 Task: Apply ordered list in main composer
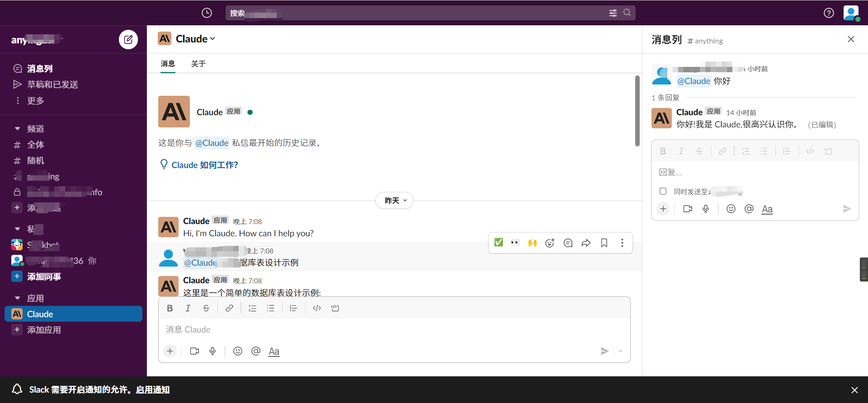pyautogui.click(x=253, y=308)
